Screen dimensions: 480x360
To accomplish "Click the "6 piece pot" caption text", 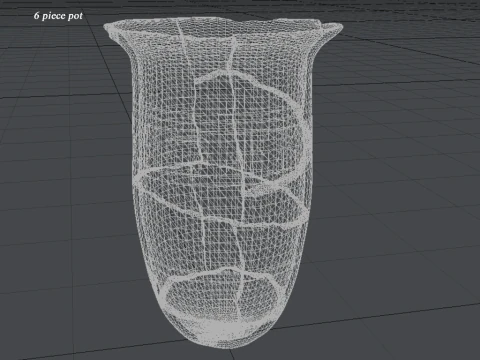I will (58, 16).
